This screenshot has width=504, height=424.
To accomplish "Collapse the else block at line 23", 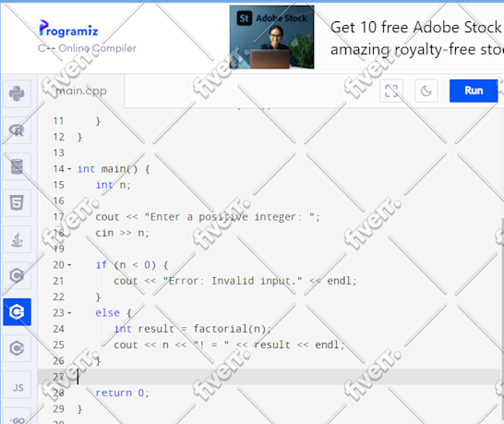I will 69,313.
